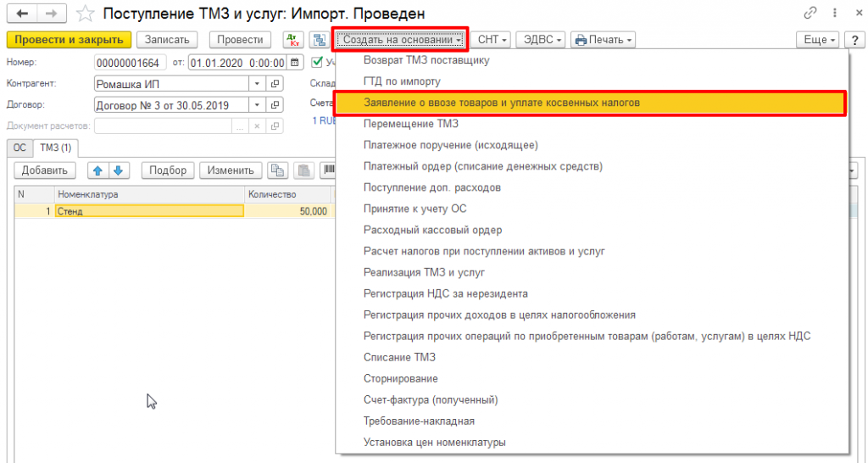Toggle the checkbox beside the date field
Screen dimensions: 868x463
(317, 63)
